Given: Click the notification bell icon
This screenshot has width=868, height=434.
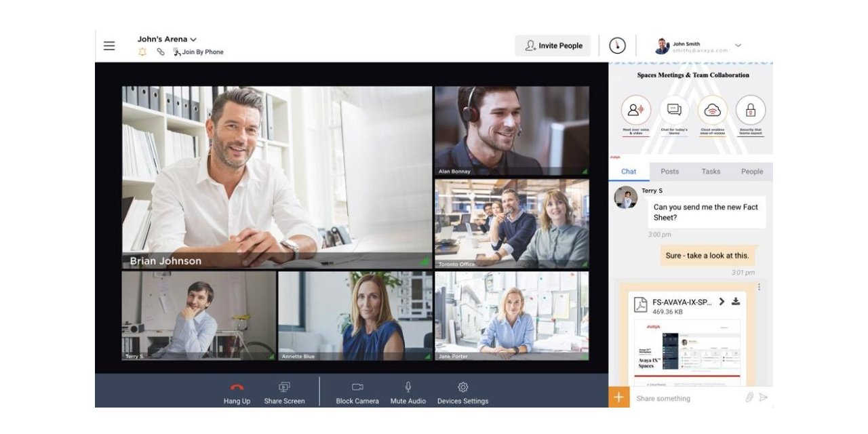Looking at the screenshot, I should (142, 52).
